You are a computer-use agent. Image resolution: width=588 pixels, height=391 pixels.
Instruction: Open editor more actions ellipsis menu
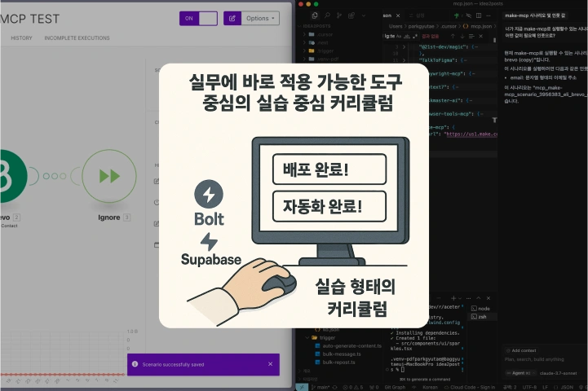pos(489,15)
